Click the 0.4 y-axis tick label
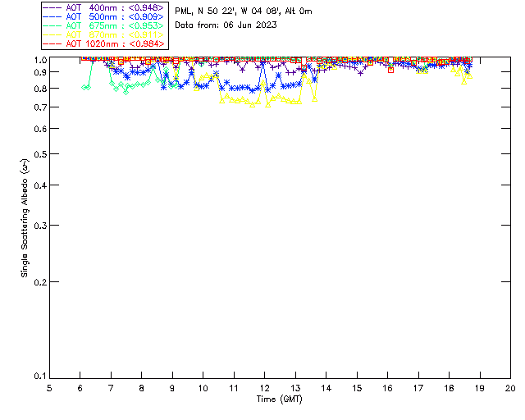 pos(40,185)
